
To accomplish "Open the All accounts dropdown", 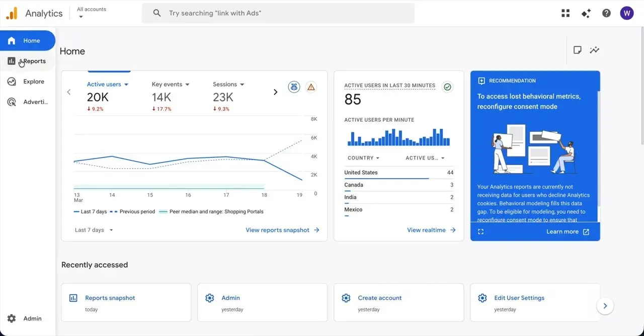I will coord(92,13).
